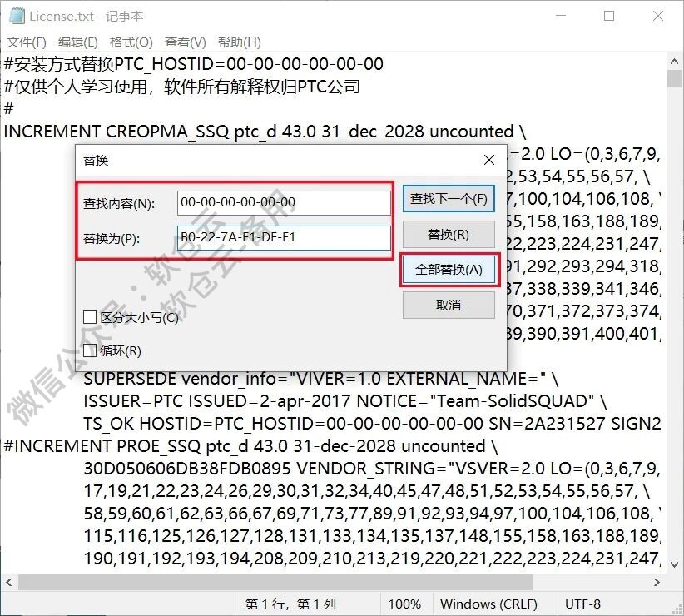Open the 格式(O) menu

pos(129,41)
